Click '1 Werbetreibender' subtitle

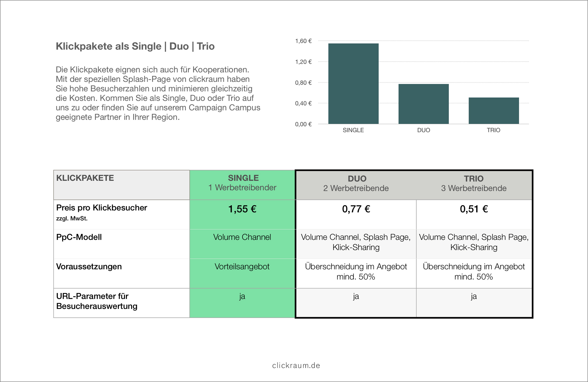click(242, 188)
